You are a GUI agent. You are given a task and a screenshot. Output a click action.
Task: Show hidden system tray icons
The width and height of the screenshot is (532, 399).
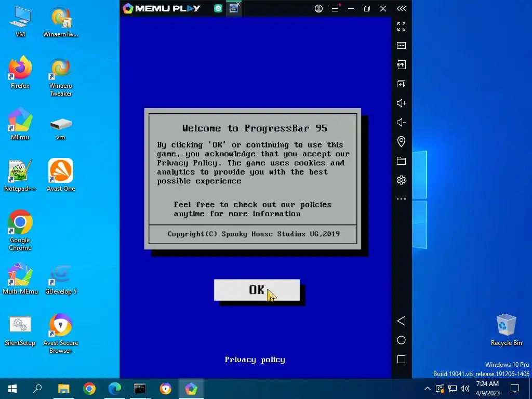(428, 389)
